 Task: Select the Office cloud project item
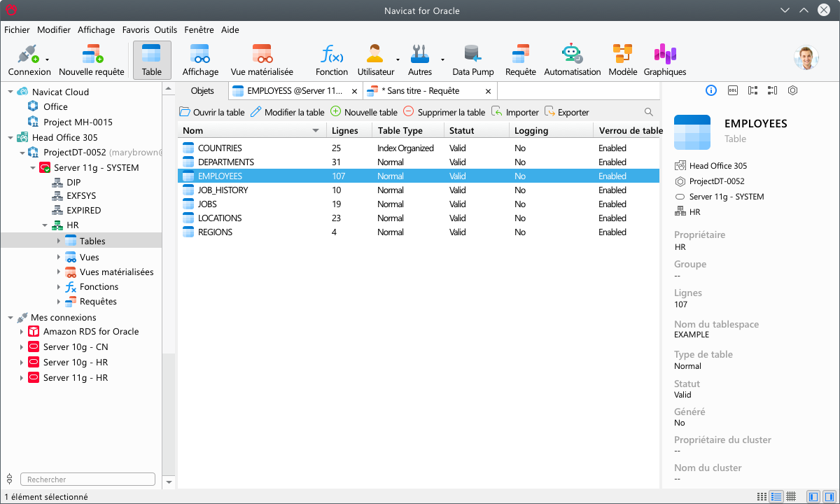(x=55, y=106)
